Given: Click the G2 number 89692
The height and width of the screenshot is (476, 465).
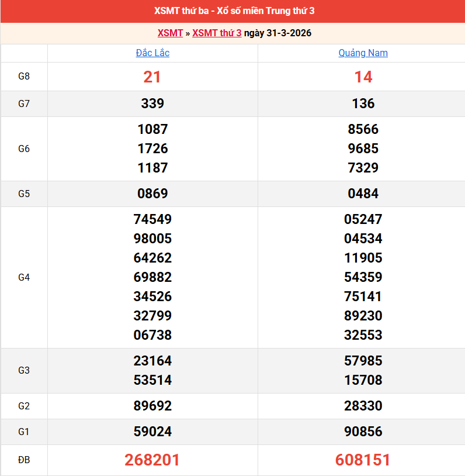Looking at the screenshot, I should 152,406.
